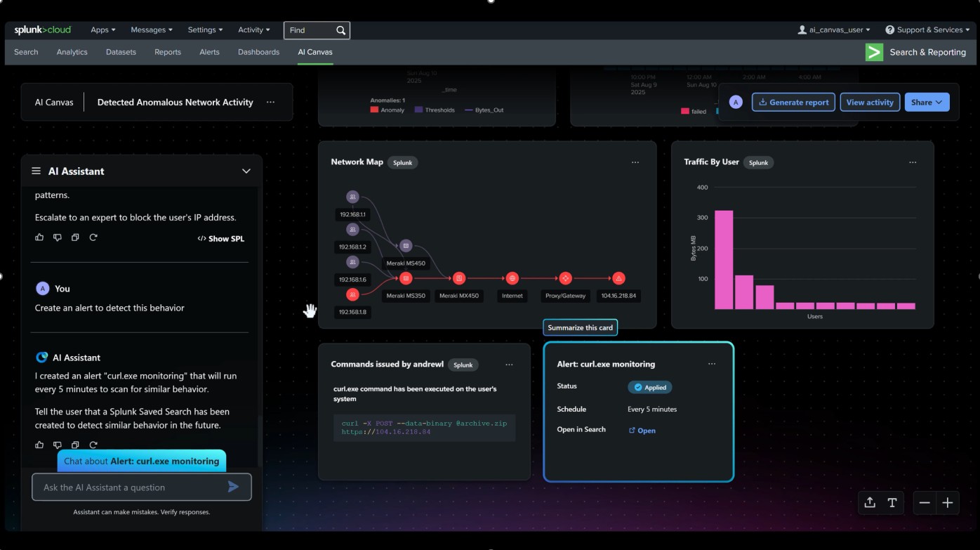Copy the reply beside Show SPL

pyautogui.click(x=75, y=237)
